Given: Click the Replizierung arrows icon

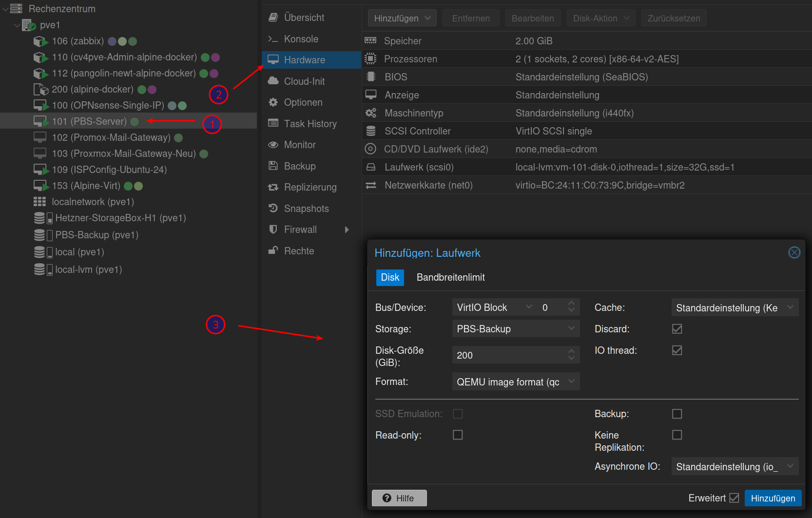Looking at the screenshot, I should [x=273, y=187].
